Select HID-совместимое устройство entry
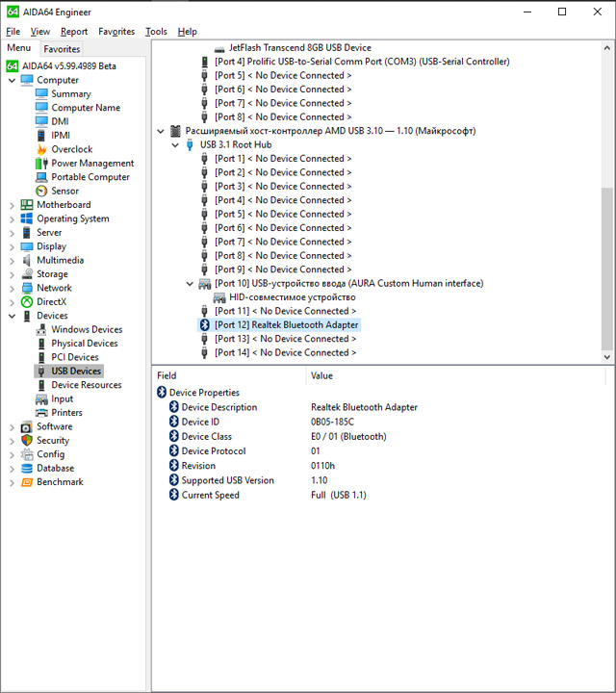The width and height of the screenshot is (616, 693). (292, 297)
